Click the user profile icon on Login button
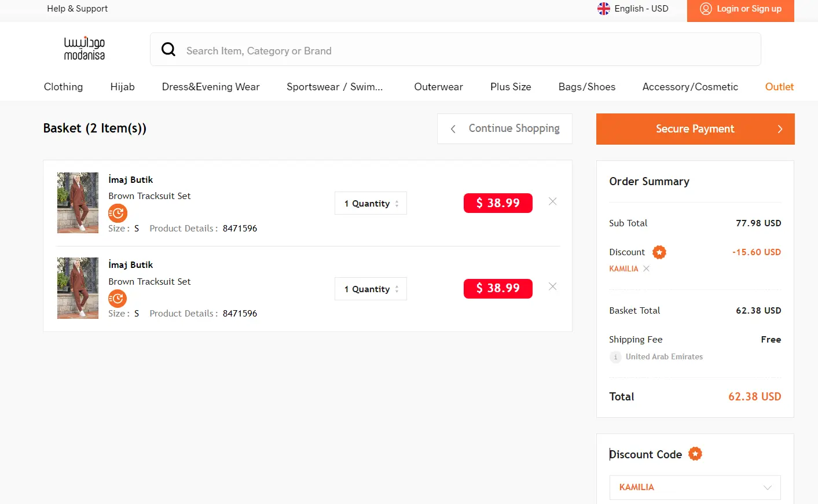Viewport: 818px width, 504px height. point(706,9)
